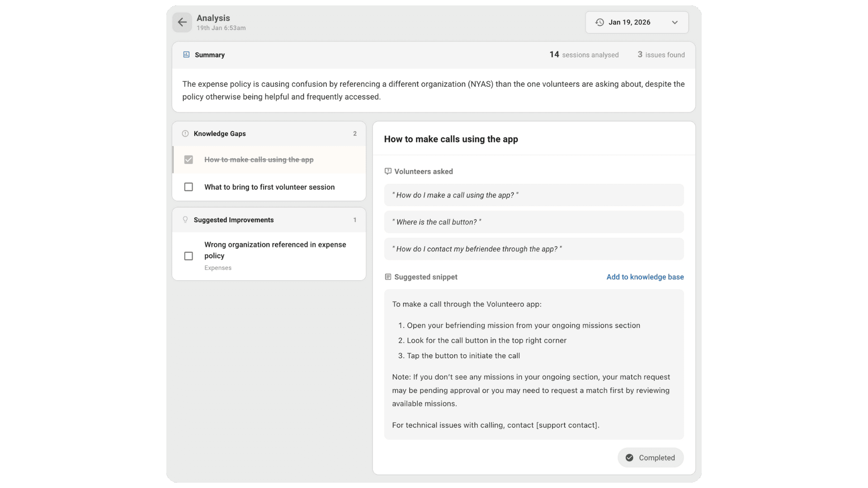Select 'What to bring to first volunteer session' item

tap(269, 187)
